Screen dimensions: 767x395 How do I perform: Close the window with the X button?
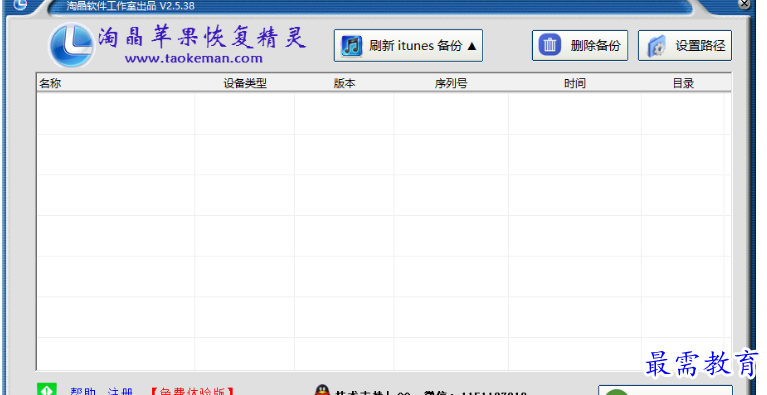744,4
